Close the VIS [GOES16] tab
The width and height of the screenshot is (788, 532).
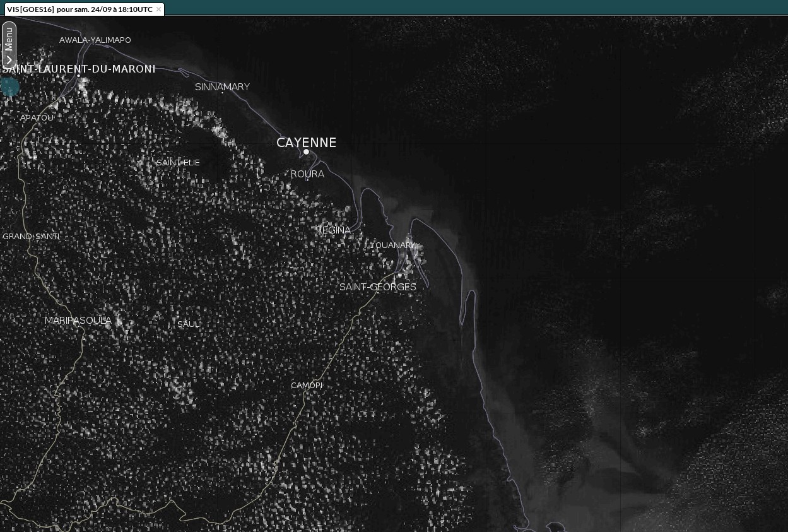point(158,9)
